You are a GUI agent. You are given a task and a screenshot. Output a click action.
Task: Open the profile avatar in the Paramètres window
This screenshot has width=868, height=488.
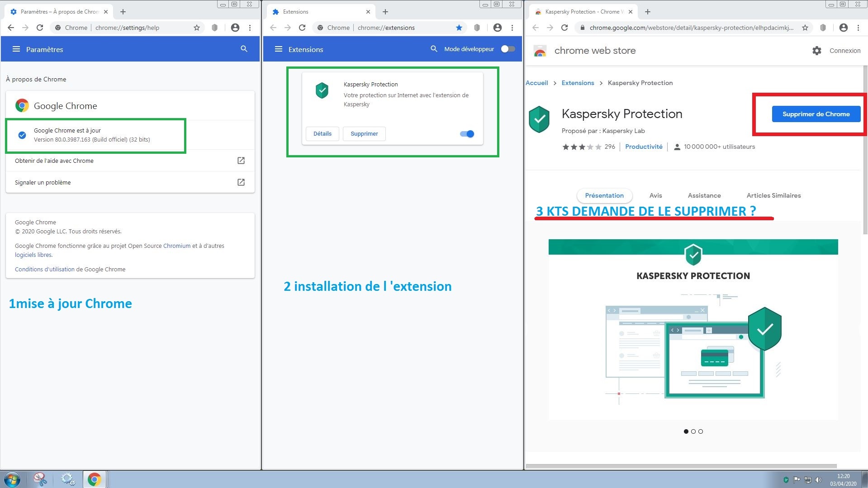tap(235, 28)
